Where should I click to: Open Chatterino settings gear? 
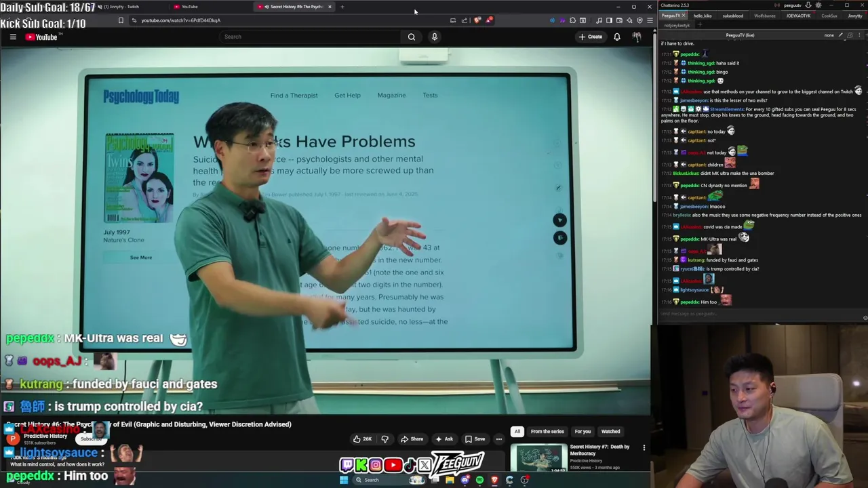818,5
